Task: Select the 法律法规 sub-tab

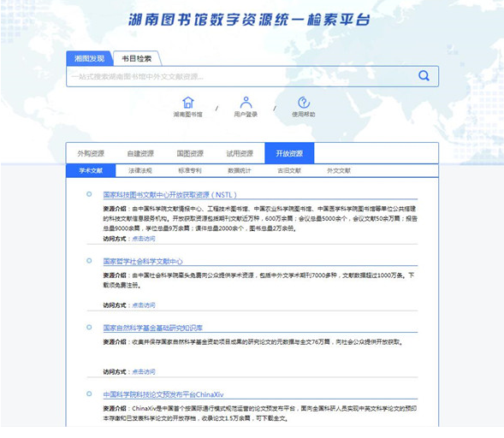Action: coord(140,170)
